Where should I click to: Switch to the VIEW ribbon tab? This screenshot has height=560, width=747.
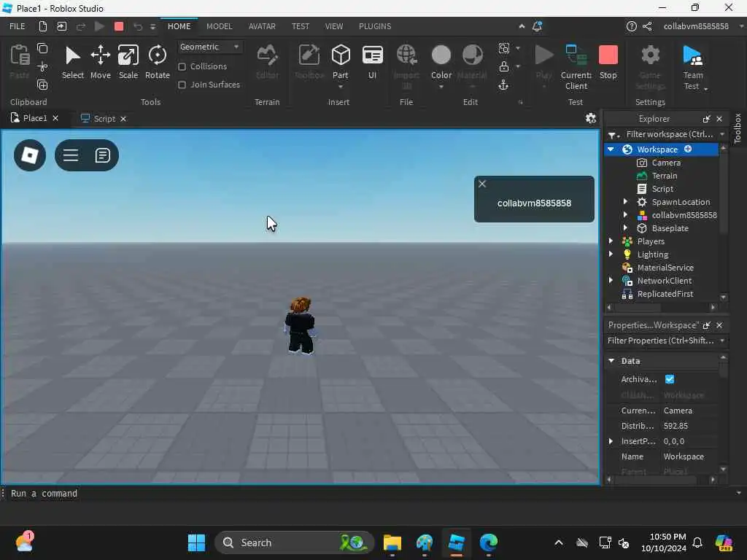pos(334,26)
